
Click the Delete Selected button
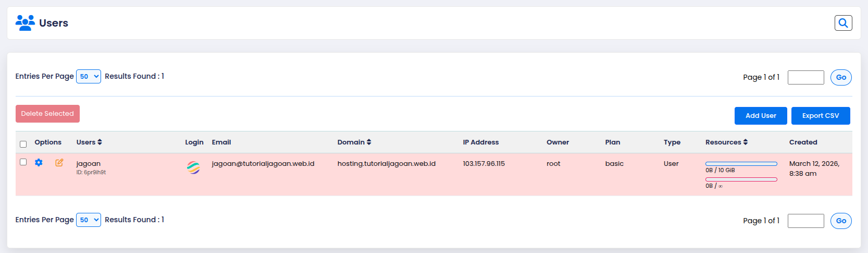[47, 114]
